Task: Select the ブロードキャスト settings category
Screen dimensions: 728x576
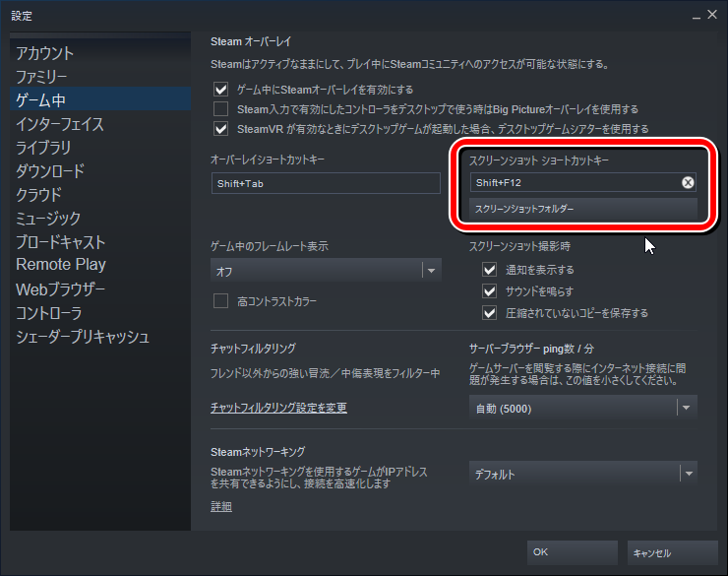Action: click(x=100, y=242)
